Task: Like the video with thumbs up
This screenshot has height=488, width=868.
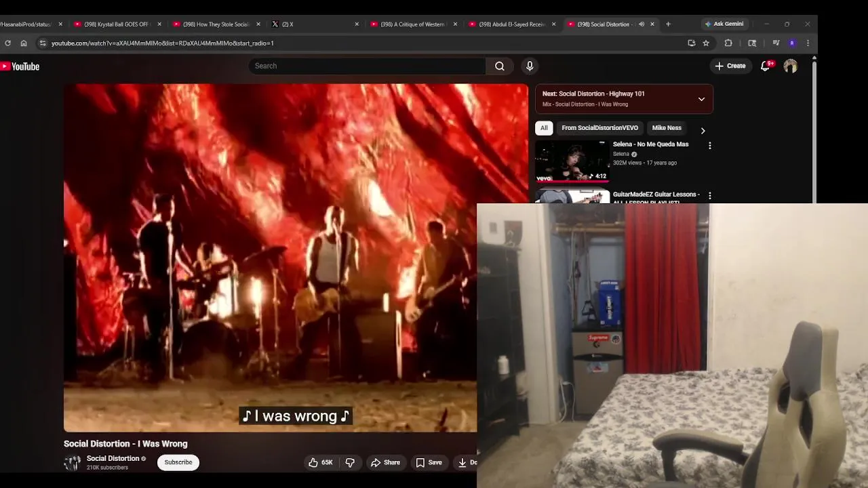Action: click(x=321, y=462)
